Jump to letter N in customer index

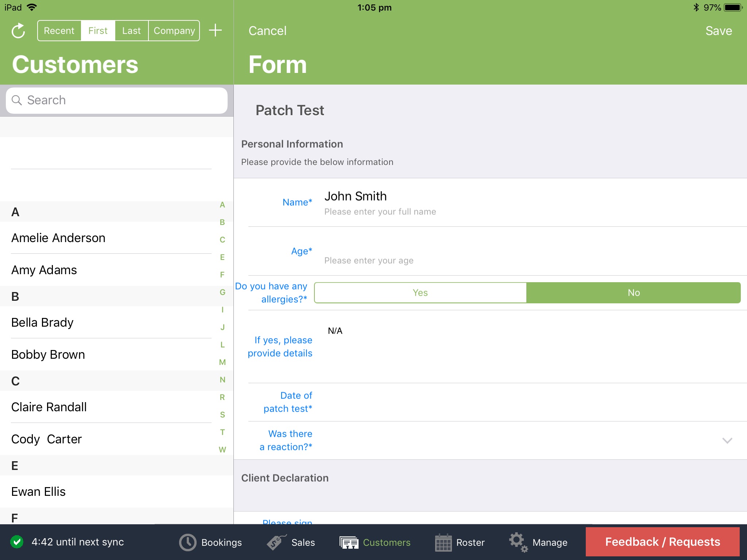click(222, 380)
